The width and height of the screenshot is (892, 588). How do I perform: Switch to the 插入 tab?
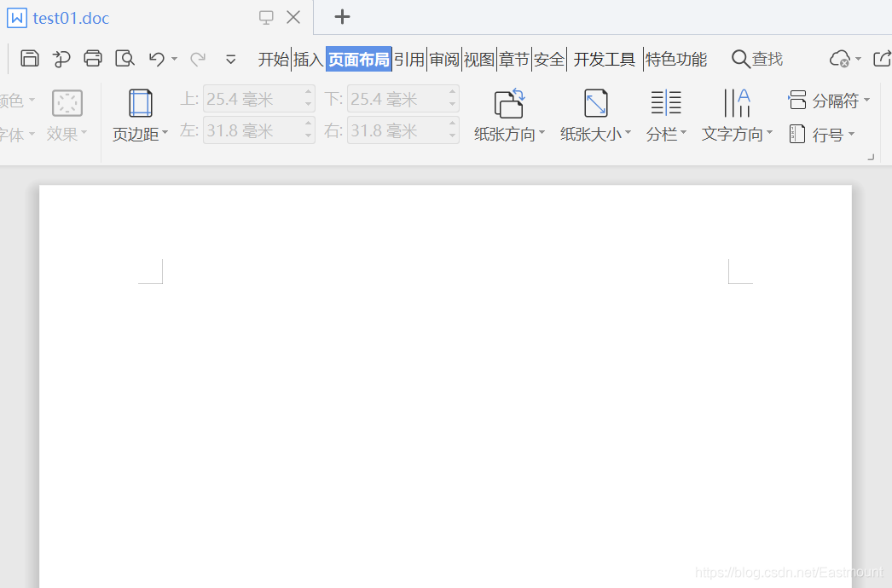(x=309, y=59)
